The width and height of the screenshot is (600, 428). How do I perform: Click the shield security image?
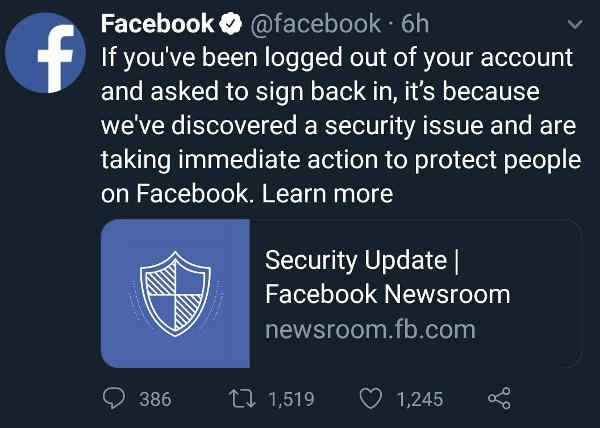[175, 293]
